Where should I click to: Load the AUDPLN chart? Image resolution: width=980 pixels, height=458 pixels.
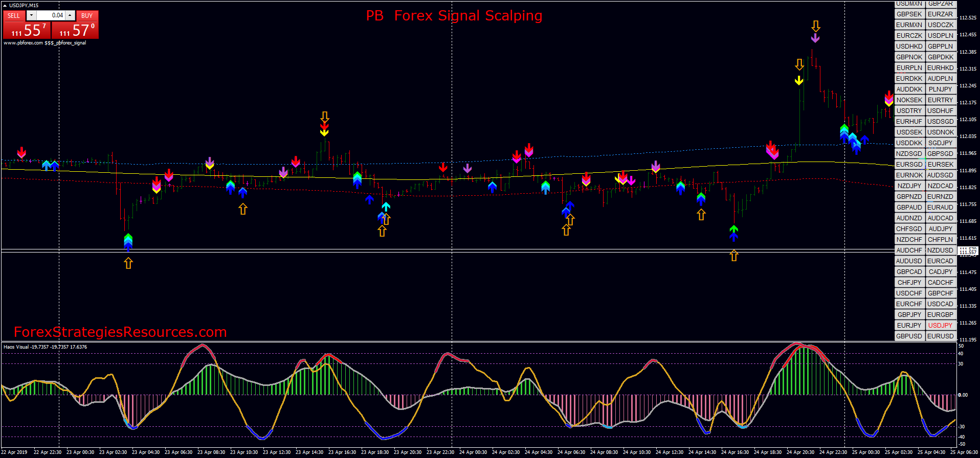click(x=941, y=78)
